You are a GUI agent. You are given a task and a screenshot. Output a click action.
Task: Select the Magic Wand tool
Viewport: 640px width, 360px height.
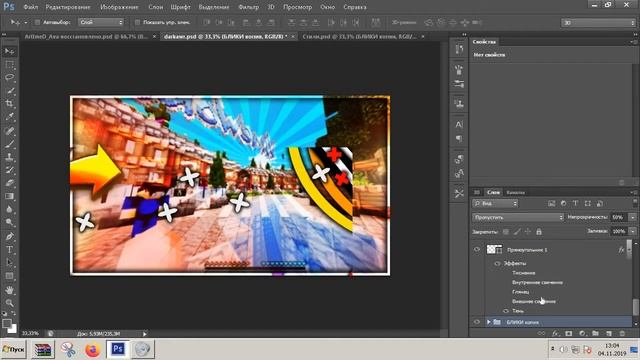click(x=9, y=91)
